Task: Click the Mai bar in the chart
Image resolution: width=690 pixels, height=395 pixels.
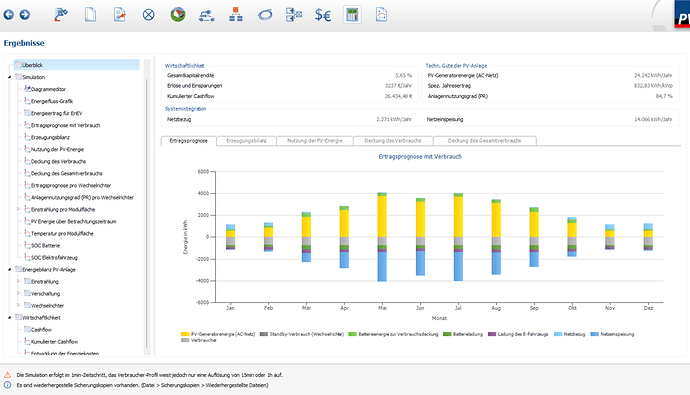Action: pyautogui.click(x=382, y=237)
